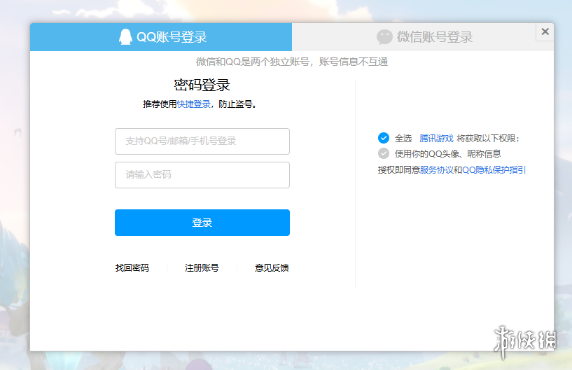Click the blue 登录 button
Image resolution: width=572 pixels, height=370 pixels.
pos(202,223)
